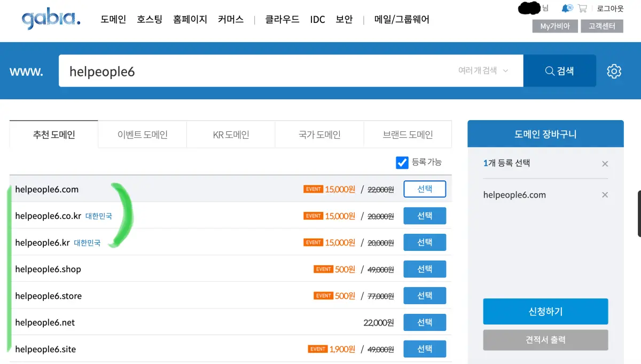The width and height of the screenshot is (641, 364).
Task: Open the shopping cart icon
Action: (582, 9)
